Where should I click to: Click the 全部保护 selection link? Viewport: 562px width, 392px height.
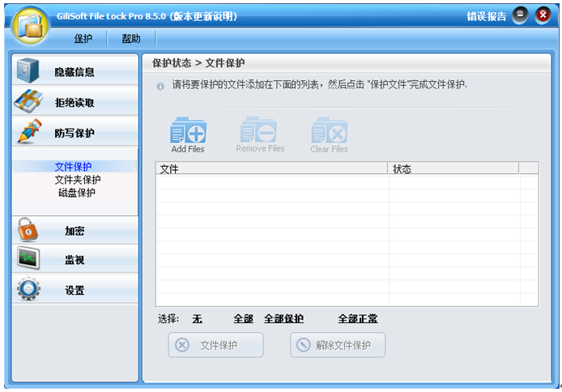click(x=284, y=318)
